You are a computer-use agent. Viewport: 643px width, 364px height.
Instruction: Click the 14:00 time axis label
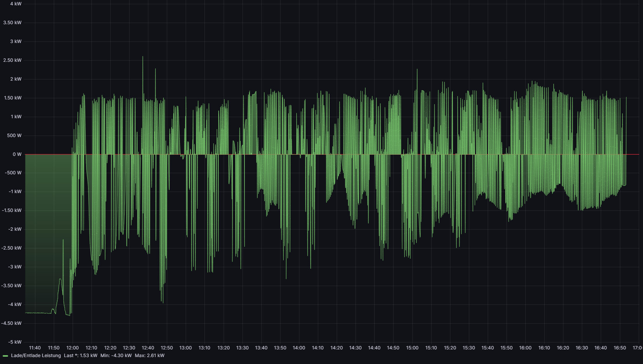299,348
